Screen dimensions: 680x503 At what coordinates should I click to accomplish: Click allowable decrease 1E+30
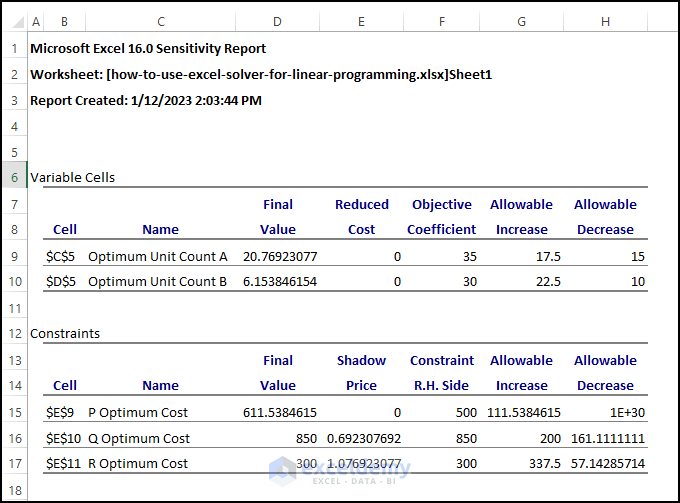[628, 412]
